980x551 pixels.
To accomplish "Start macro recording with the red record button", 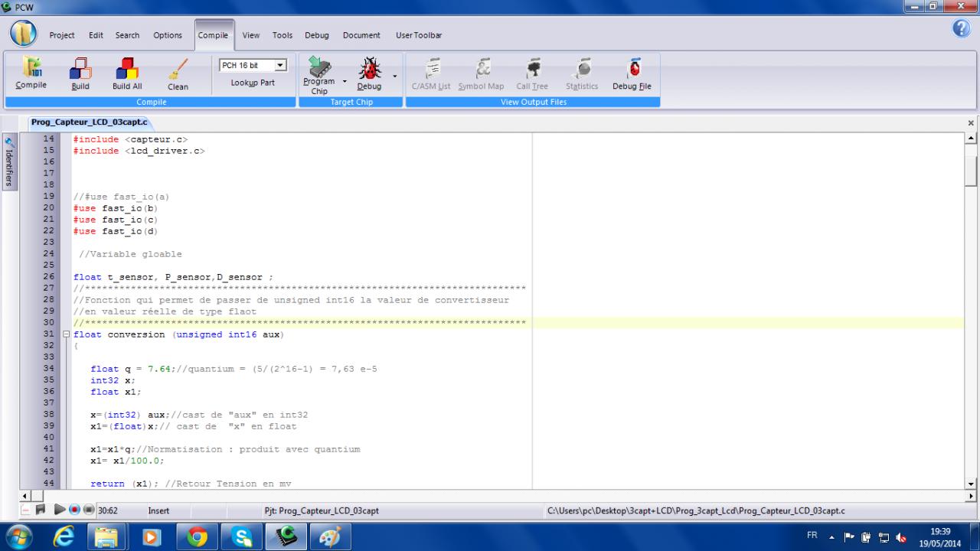I will pos(74,510).
